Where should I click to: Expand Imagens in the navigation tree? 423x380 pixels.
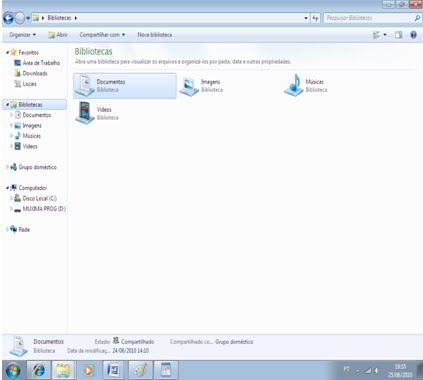(x=11, y=125)
